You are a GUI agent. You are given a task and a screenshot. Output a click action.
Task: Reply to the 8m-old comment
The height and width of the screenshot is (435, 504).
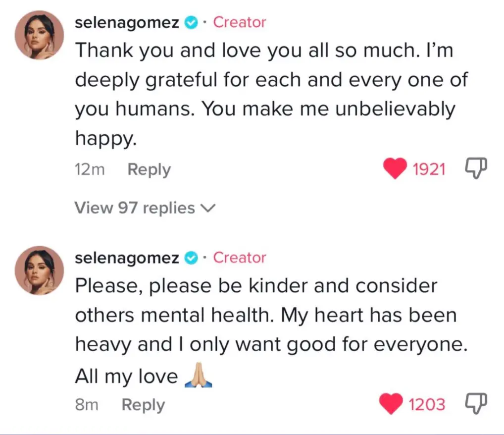143,405
